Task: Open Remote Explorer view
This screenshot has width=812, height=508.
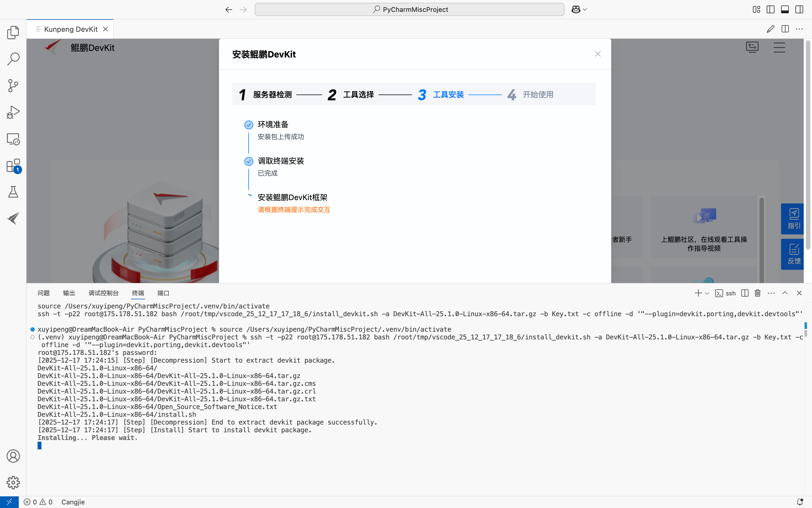Action: pyautogui.click(x=13, y=139)
